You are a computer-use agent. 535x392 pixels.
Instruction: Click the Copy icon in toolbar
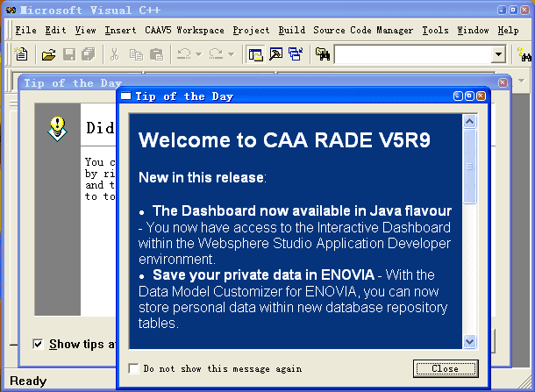coord(136,54)
